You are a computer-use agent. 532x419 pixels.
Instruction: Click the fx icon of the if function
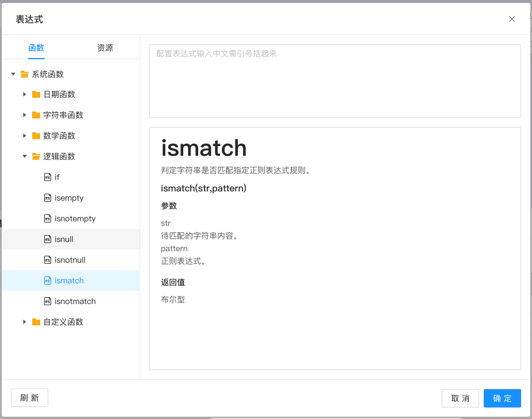48,177
